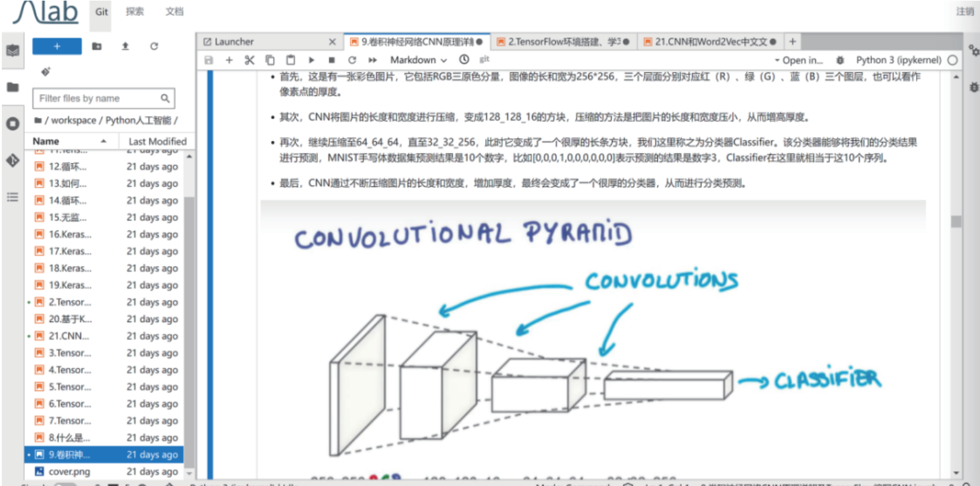Refresh the file browser list

pos(154,46)
